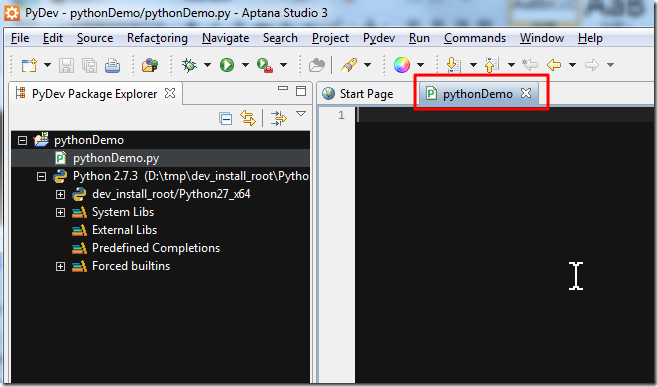Screen dimensions: 658x387
Task: Expand the System Libs node
Action: pyautogui.click(x=60, y=213)
